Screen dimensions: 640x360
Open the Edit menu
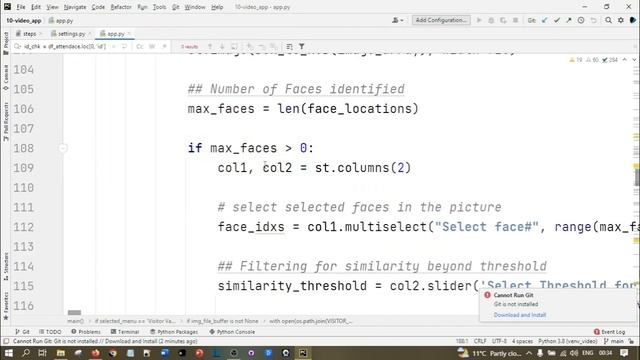pos(36,7)
